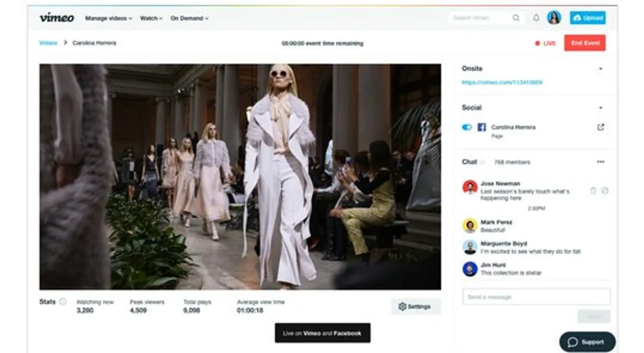Open the Vimeo logo home link
The image size is (644, 353).
(x=57, y=18)
